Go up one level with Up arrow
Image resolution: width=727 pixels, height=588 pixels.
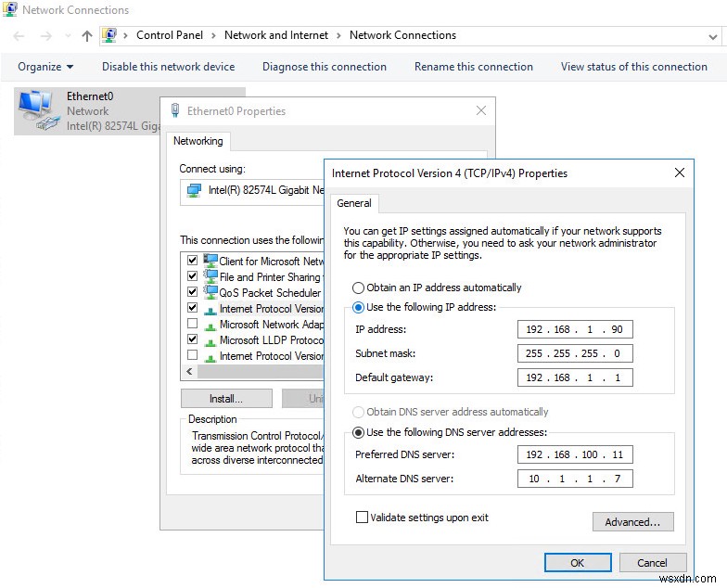tap(87, 35)
